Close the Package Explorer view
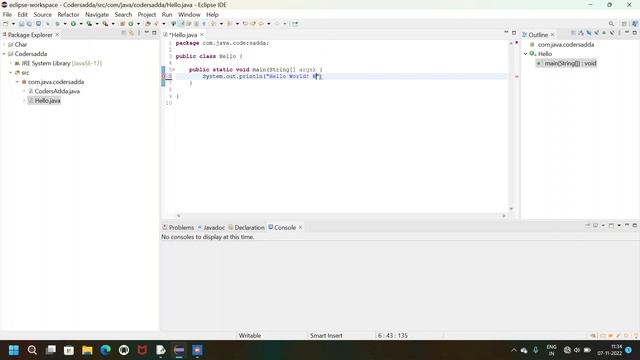640x360 pixels. [57, 35]
